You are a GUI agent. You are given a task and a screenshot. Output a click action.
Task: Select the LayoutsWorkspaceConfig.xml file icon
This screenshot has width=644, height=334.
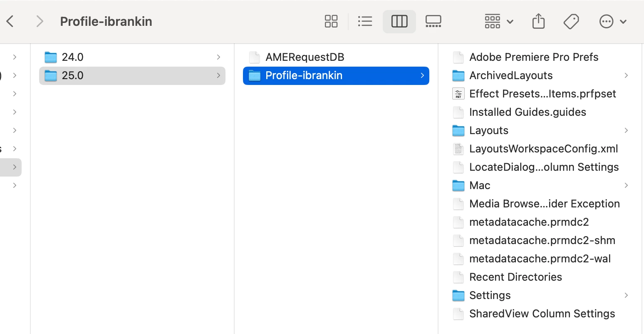click(458, 149)
